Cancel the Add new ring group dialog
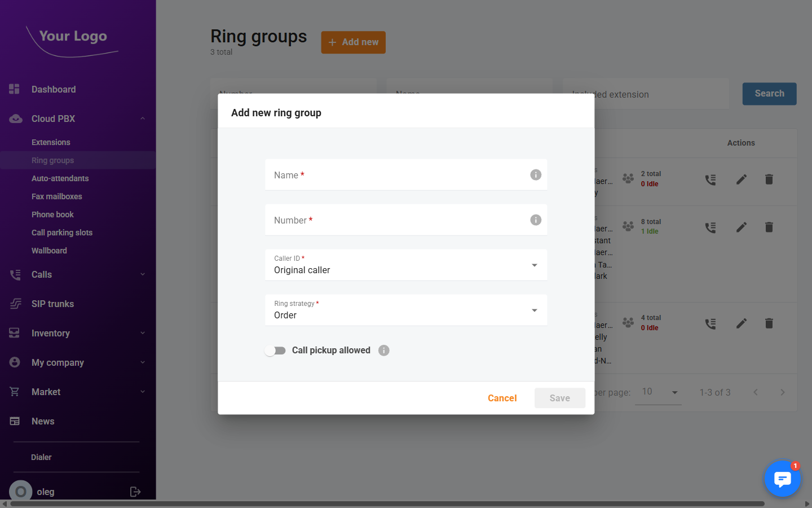 point(502,398)
